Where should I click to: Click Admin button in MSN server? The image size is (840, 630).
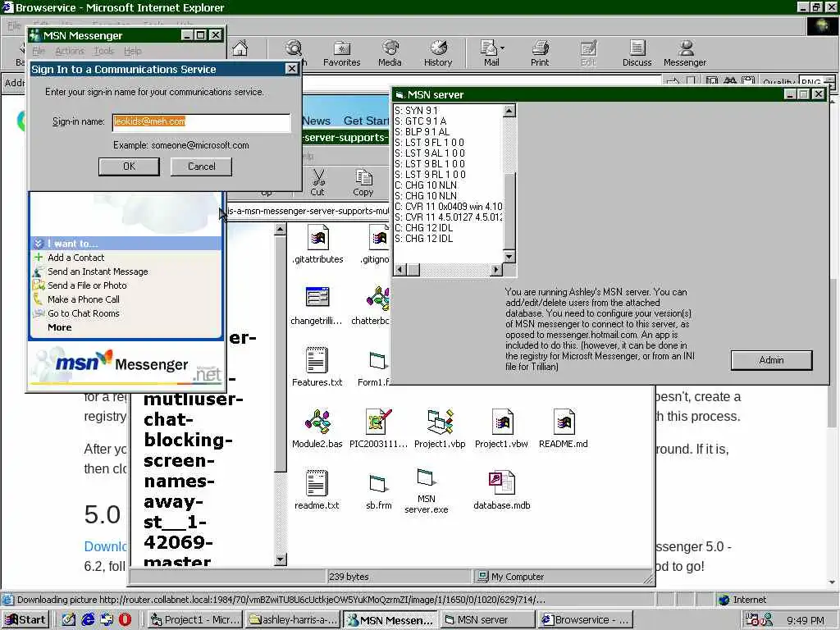pyautogui.click(x=771, y=360)
